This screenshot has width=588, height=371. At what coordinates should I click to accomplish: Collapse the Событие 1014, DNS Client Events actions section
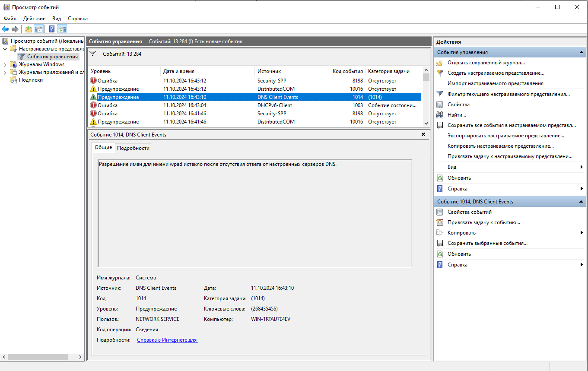pyautogui.click(x=581, y=202)
